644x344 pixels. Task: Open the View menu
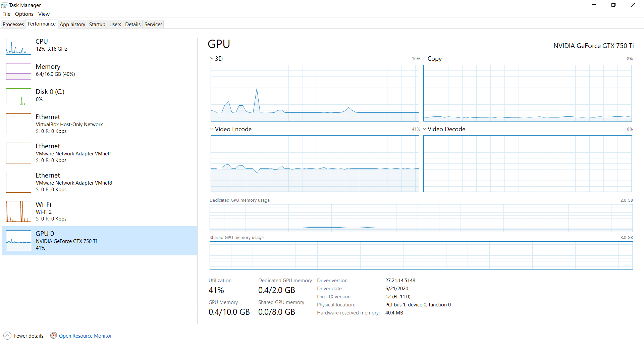[44, 14]
